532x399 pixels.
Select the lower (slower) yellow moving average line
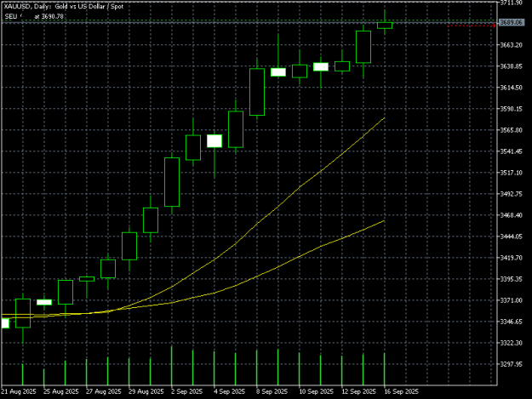[x=278, y=266]
